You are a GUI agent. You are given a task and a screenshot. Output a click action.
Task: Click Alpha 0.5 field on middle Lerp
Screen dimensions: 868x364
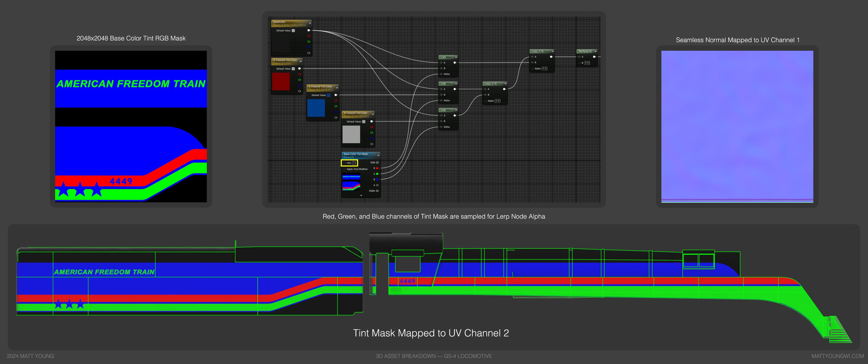(498, 101)
